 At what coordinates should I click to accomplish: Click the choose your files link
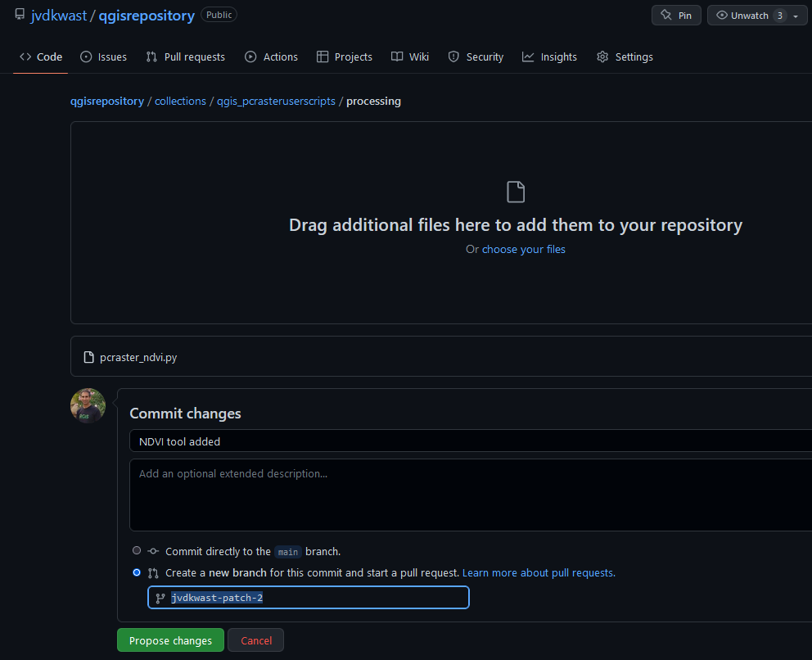[x=523, y=249]
